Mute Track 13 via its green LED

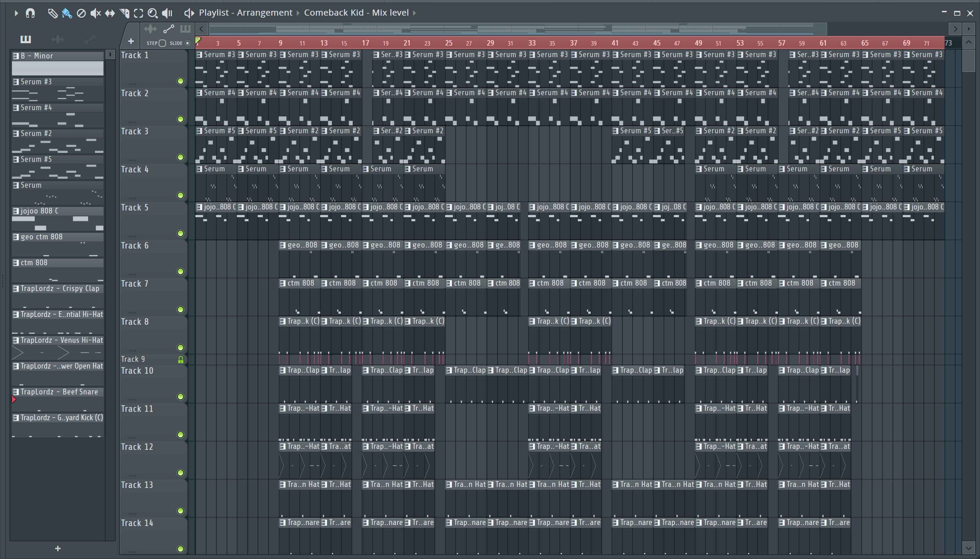pyautogui.click(x=180, y=511)
